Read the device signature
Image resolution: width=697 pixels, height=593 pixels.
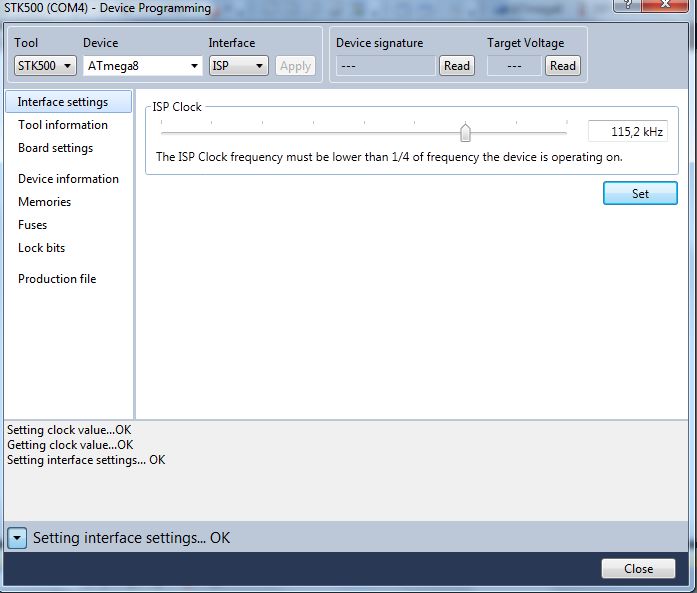[457, 66]
